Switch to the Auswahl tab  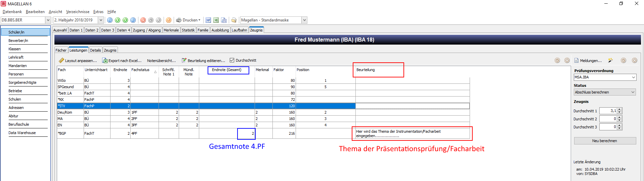pyautogui.click(x=60, y=30)
